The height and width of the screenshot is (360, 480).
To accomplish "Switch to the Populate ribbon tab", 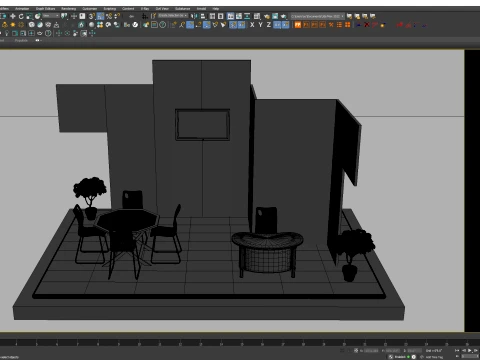I will pyautogui.click(x=21, y=40).
